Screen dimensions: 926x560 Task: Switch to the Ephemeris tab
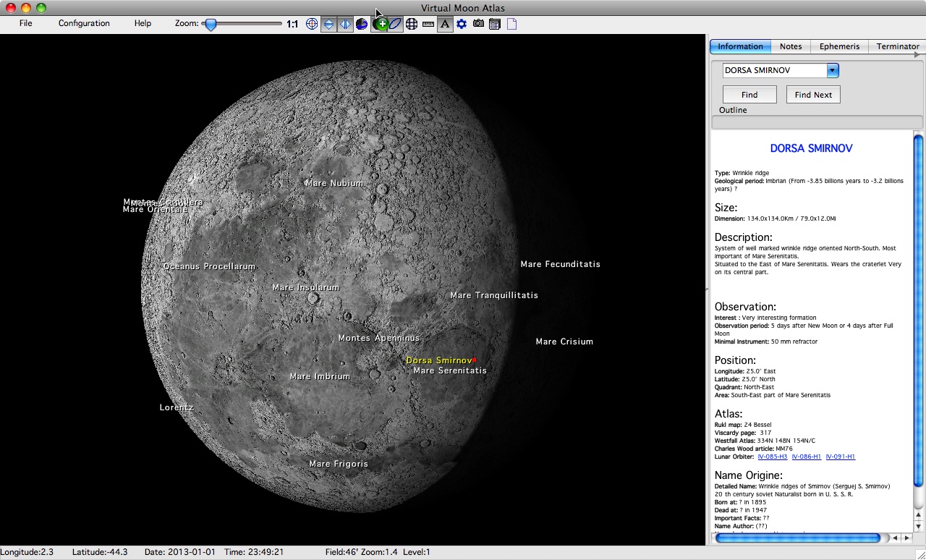(x=839, y=46)
